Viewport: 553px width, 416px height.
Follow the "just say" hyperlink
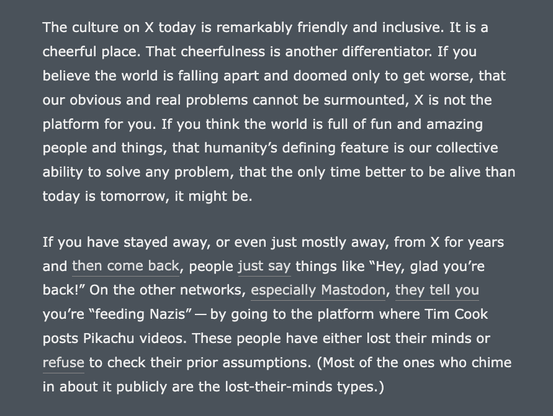click(x=265, y=267)
